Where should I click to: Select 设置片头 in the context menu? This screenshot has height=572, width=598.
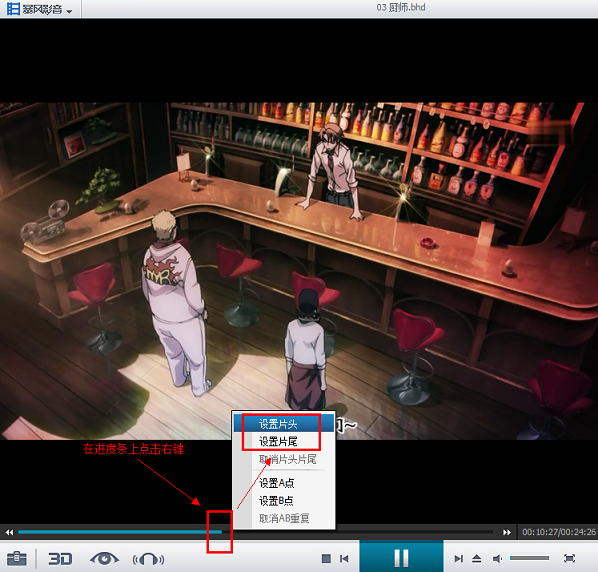pyautogui.click(x=284, y=424)
